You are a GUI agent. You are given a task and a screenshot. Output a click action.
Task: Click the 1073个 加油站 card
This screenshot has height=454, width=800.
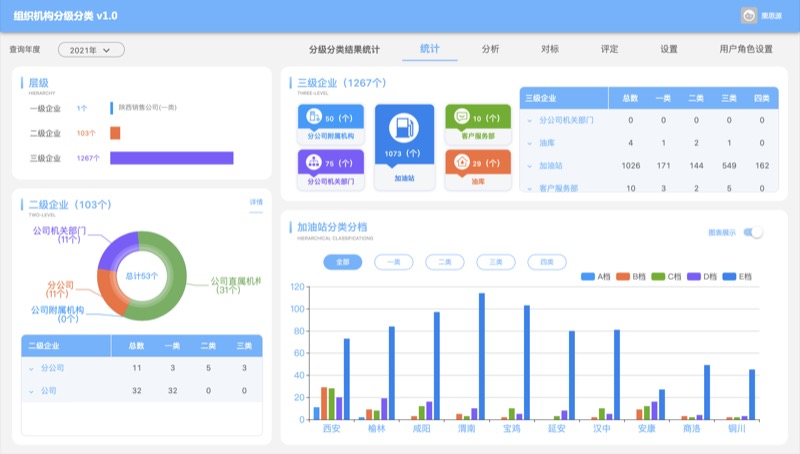tap(404, 147)
